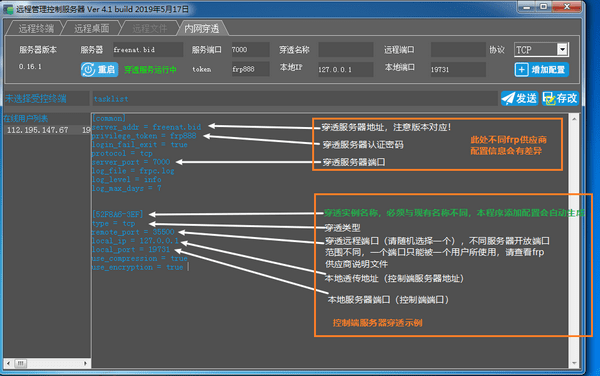Click the privilege_token = frp888 line
This screenshot has height=376, width=600.
coord(144,136)
